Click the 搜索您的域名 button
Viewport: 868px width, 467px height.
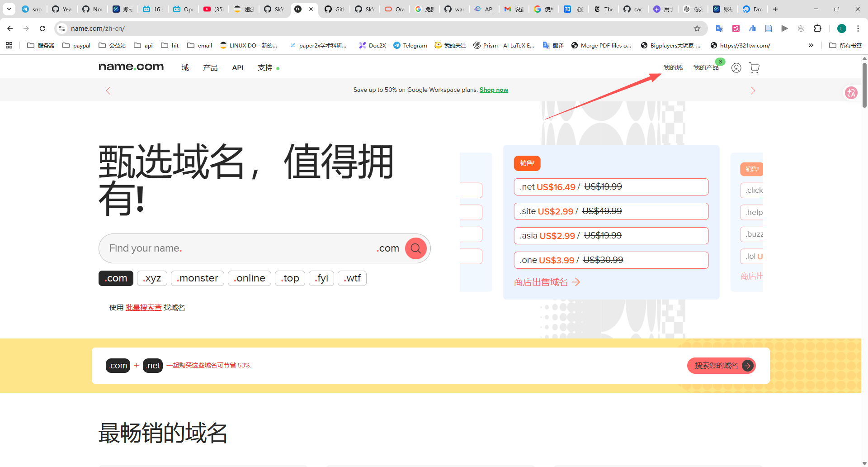pos(722,366)
